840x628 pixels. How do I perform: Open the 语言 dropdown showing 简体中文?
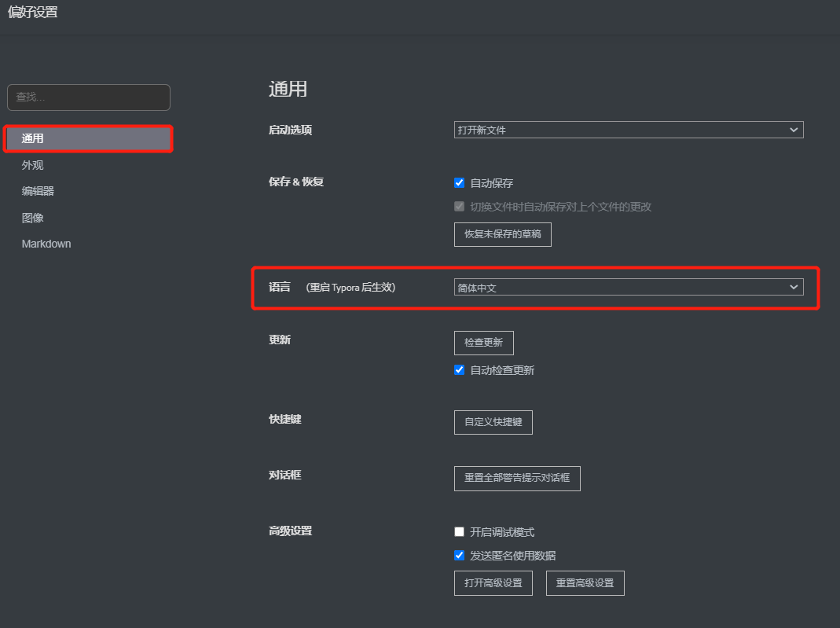[x=629, y=287]
